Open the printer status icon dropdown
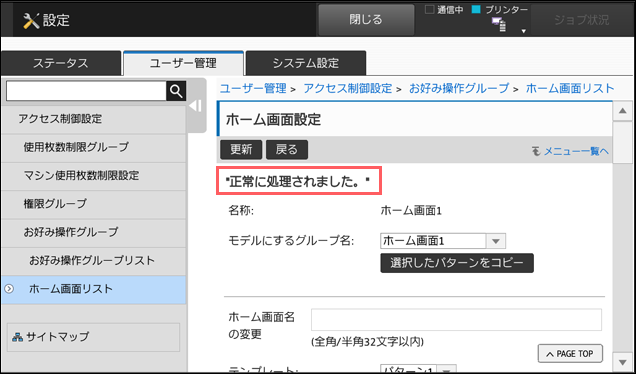 tap(524, 31)
